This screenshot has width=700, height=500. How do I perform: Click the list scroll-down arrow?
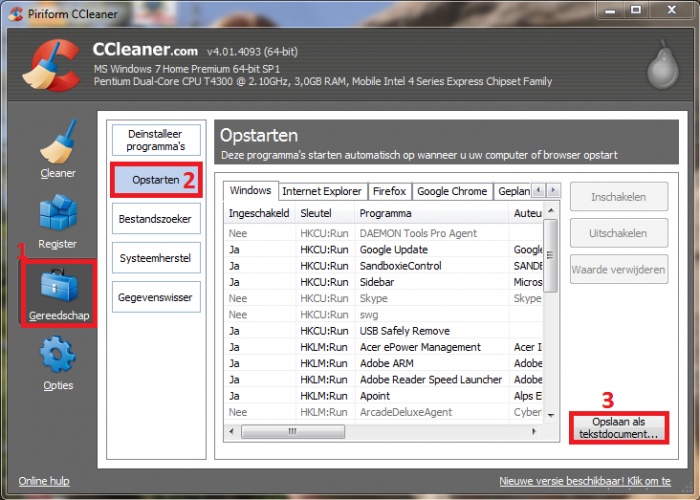551,416
